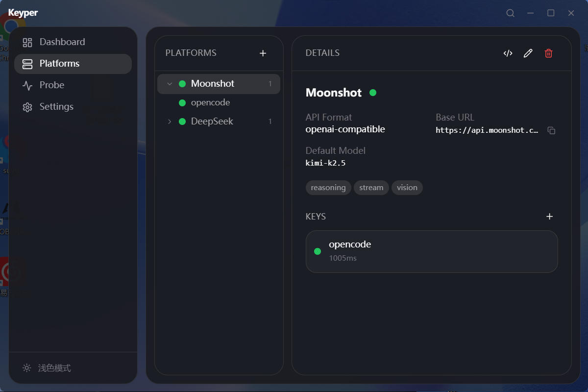Viewport: 588px width, 392px height.
Task: Click the vision capability tag
Action: coord(407,188)
